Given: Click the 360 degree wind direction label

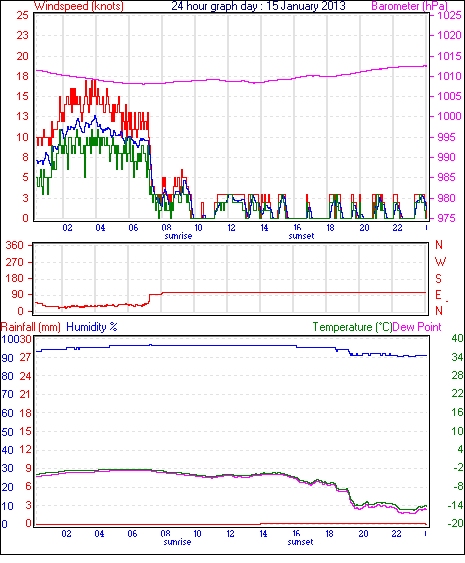Looking at the screenshot, I should [x=15, y=245].
